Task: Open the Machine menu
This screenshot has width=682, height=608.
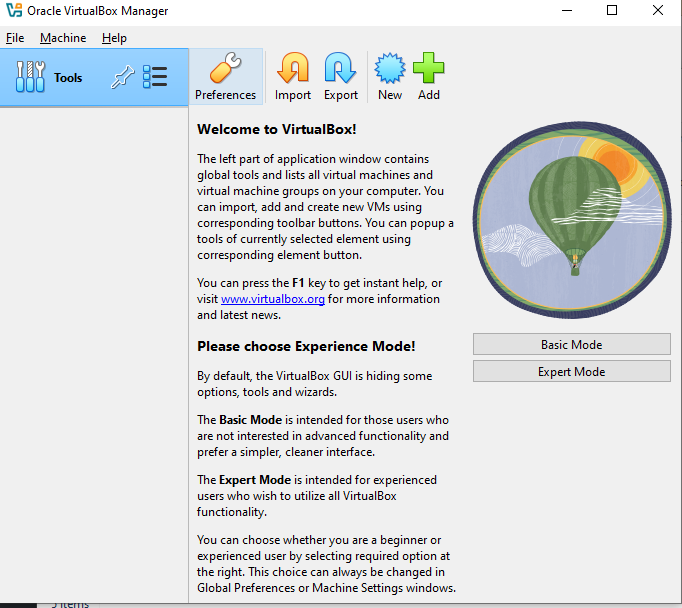Action: tap(63, 38)
